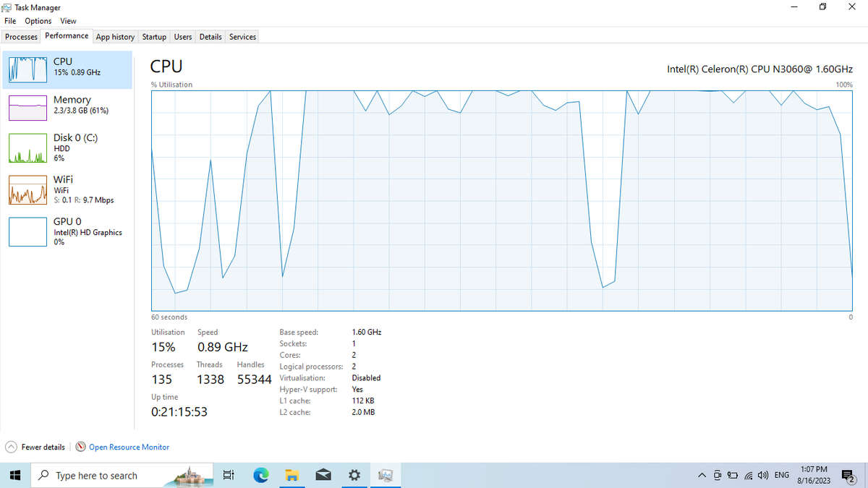868x488 pixels.
Task: Show hidden system tray icons
Action: tap(702, 475)
